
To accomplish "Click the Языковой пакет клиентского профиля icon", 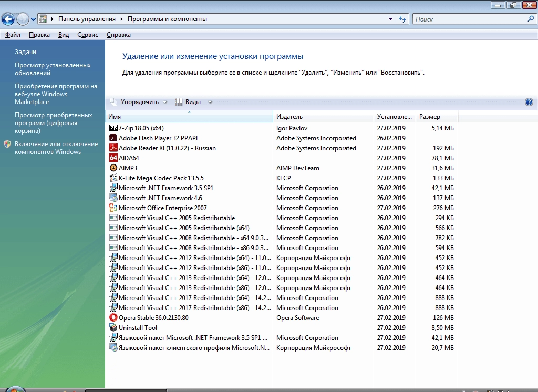I will (113, 347).
